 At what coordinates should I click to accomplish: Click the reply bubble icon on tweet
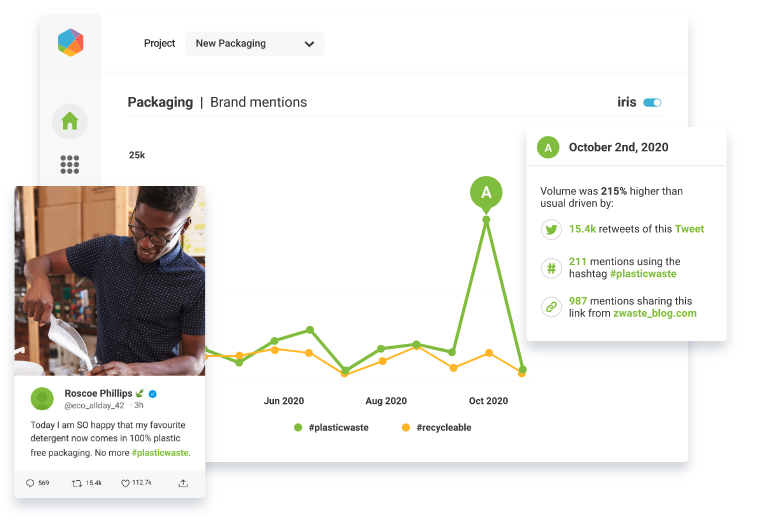click(30, 483)
